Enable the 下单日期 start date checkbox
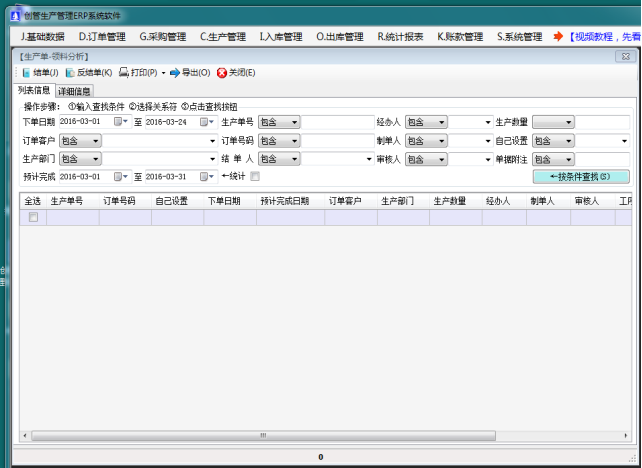642x468 pixels. 117,122
